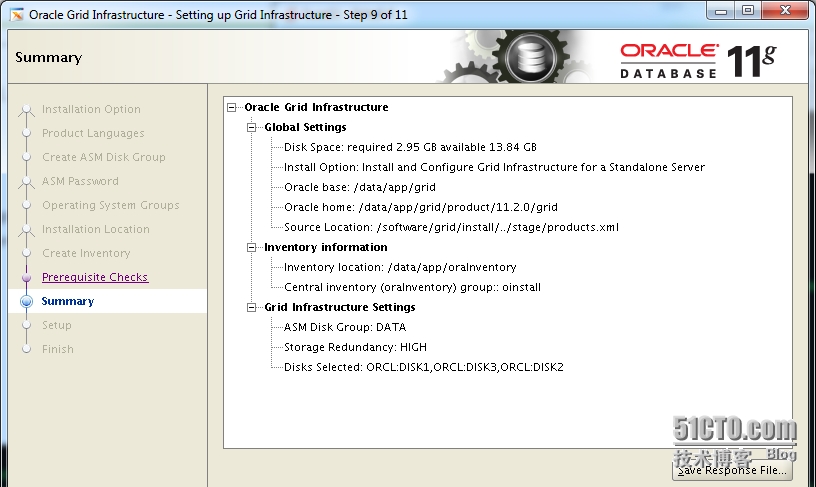Select the 'Storage Redundancy: HIGH' row

coord(355,347)
